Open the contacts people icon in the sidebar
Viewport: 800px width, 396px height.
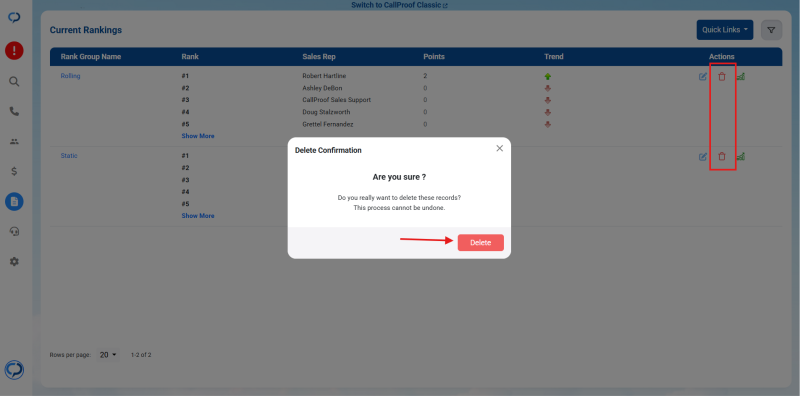14,141
